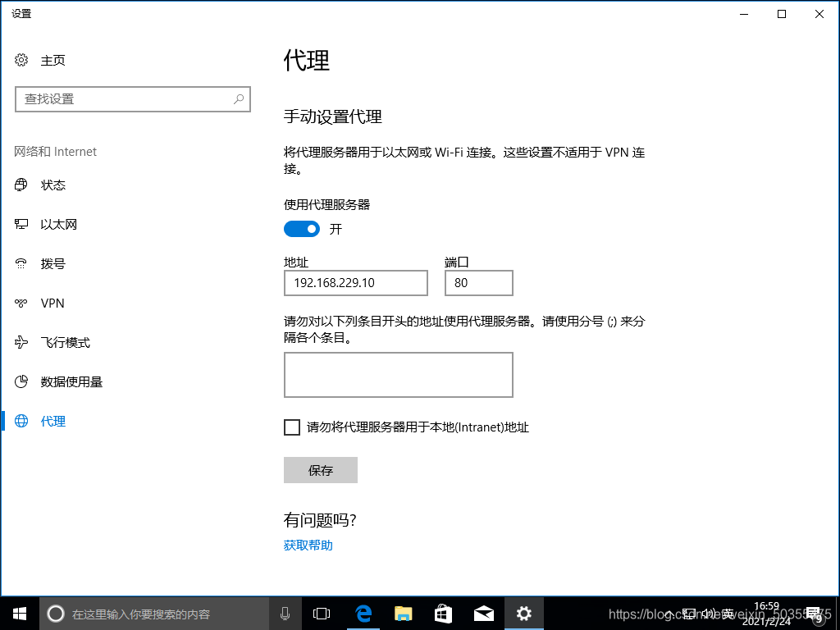The height and width of the screenshot is (630, 840).
Task: Click the 保存 save button
Action: 321,470
